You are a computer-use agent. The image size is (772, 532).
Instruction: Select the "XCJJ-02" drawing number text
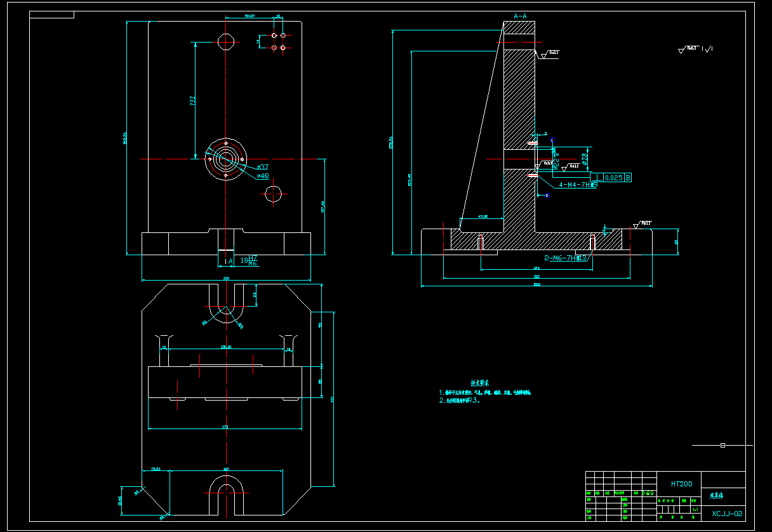pyautogui.click(x=727, y=514)
